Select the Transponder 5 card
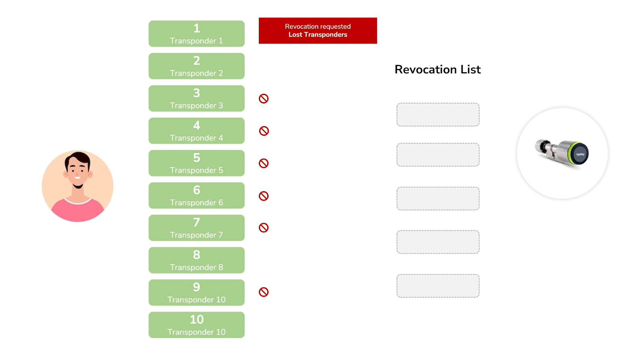644x362 pixels. point(196,163)
